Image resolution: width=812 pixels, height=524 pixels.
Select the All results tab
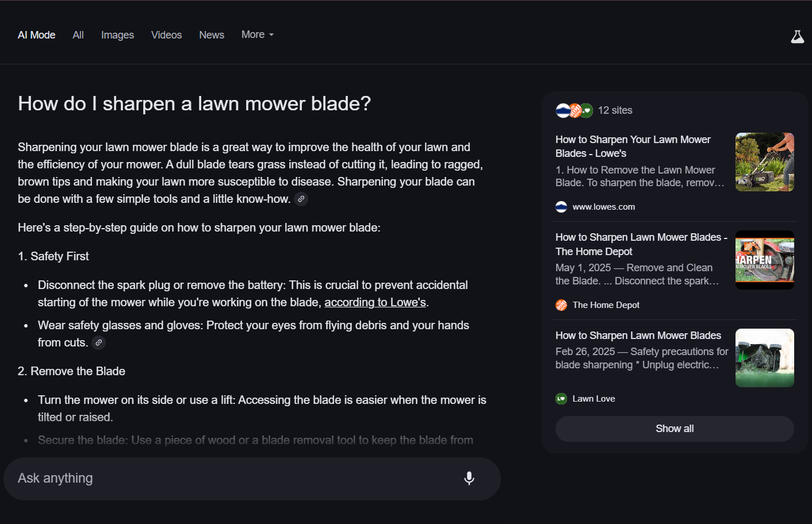coord(78,35)
